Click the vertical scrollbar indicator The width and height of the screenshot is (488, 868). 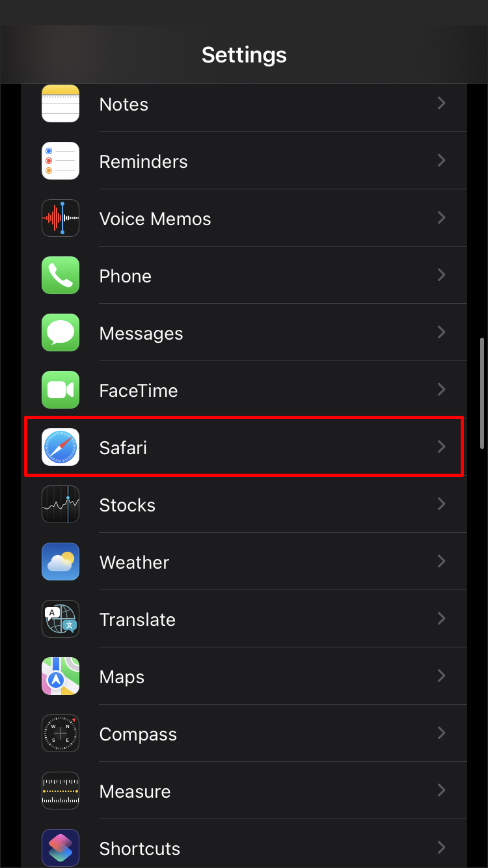click(x=482, y=393)
